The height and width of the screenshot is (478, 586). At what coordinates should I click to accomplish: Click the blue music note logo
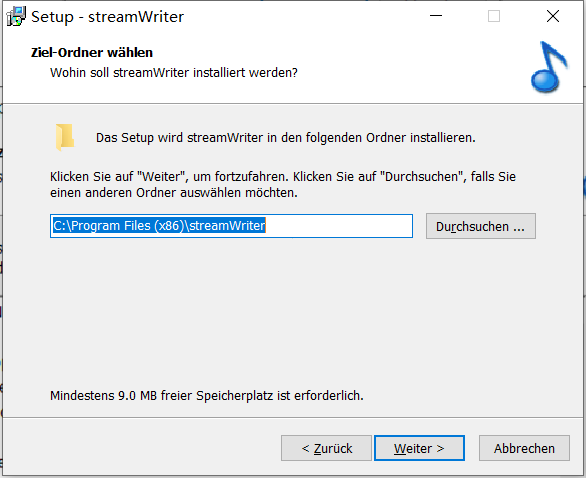[x=549, y=67]
